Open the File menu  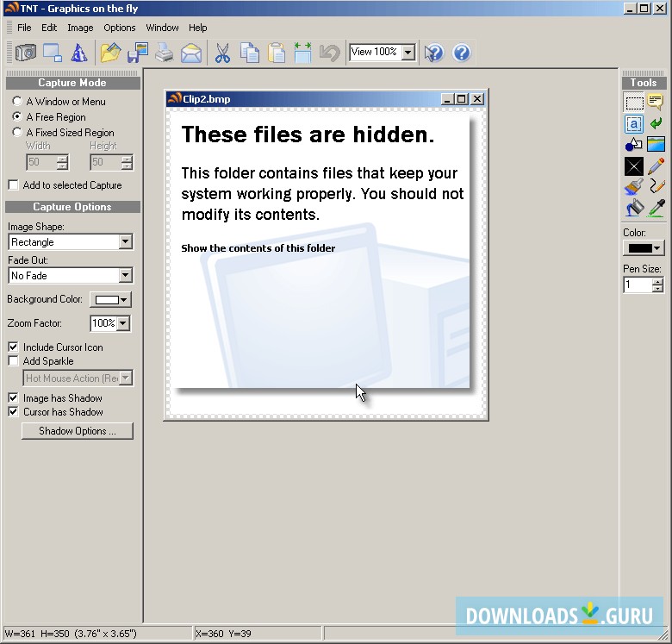tap(24, 28)
